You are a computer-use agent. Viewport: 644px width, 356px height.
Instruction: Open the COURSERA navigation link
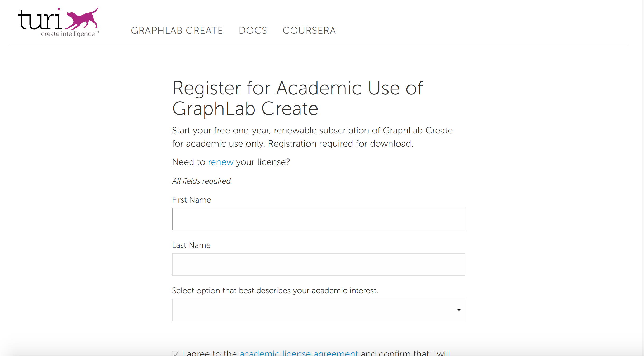point(309,31)
